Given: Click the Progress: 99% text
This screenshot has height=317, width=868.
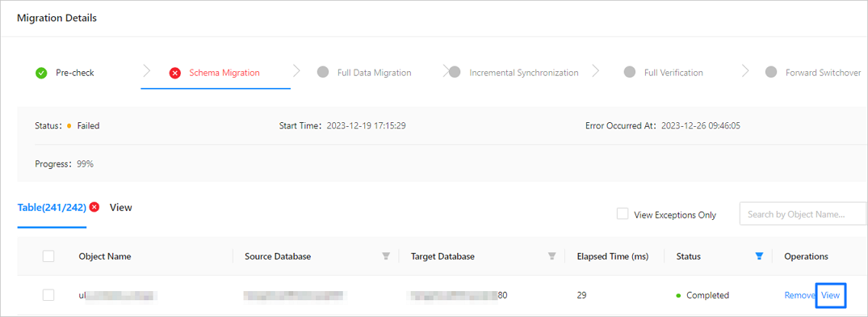Looking at the screenshot, I should point(65,164).
